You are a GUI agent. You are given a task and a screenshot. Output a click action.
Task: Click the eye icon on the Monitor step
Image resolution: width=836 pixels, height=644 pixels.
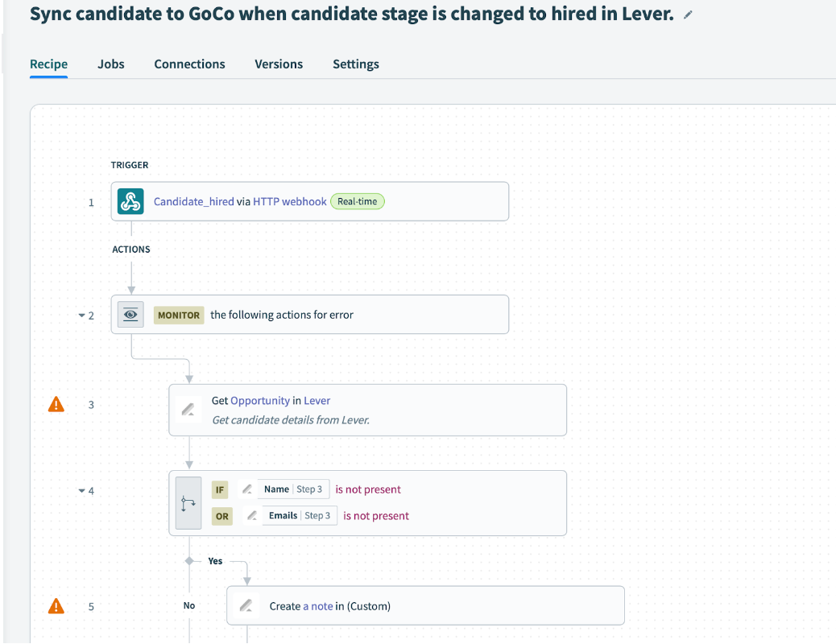[130, 314]
